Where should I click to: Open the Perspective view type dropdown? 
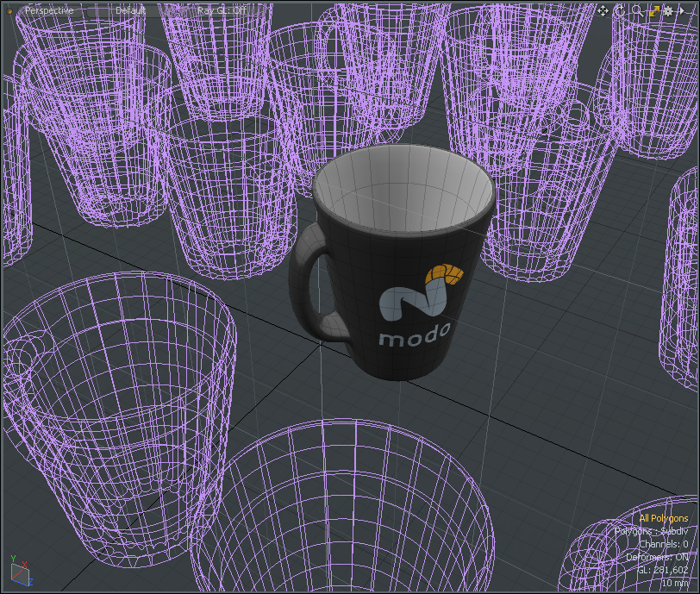[x=49, y=10]
